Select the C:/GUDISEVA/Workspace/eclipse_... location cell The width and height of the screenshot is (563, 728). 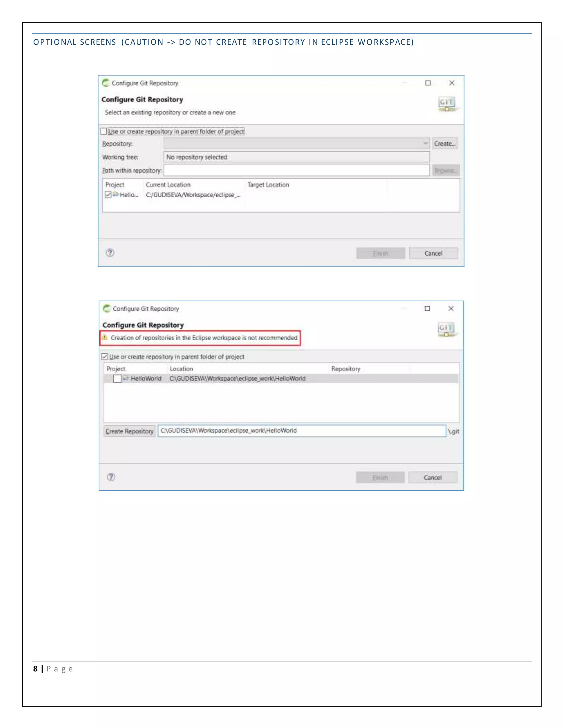point(193,195)
